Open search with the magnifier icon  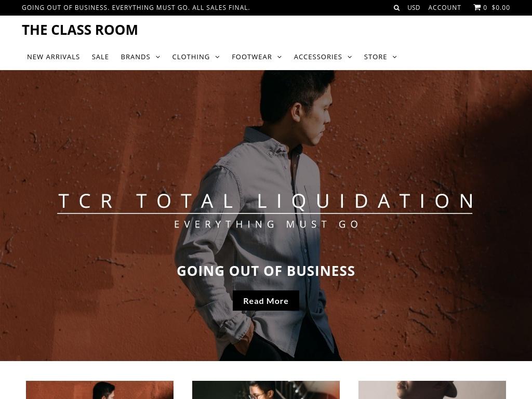[396, 8]
